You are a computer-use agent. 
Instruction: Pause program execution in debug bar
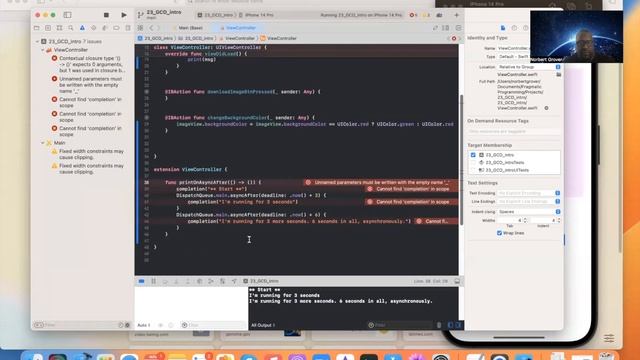pos(153,281)
